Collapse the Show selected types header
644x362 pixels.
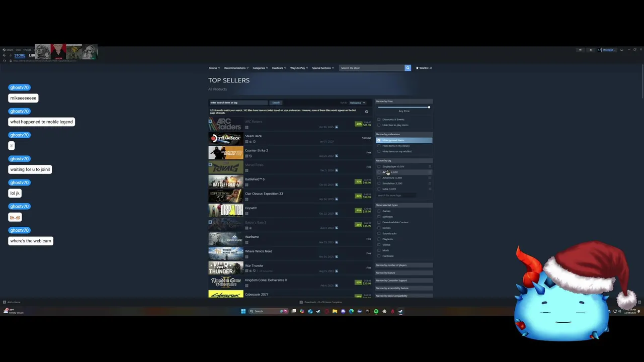(404, 205)
